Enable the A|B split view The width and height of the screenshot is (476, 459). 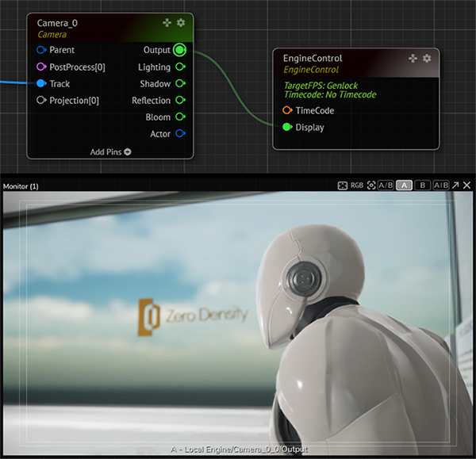(441, 186)
